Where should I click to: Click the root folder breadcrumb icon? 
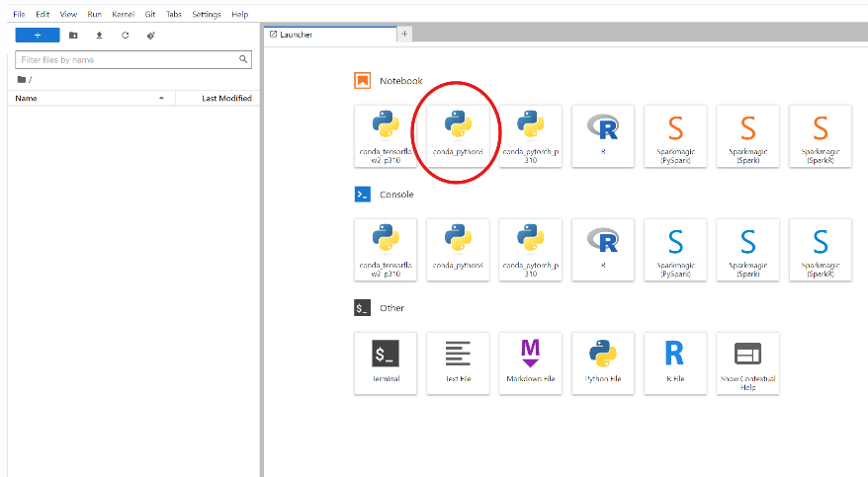click(22, 80)
